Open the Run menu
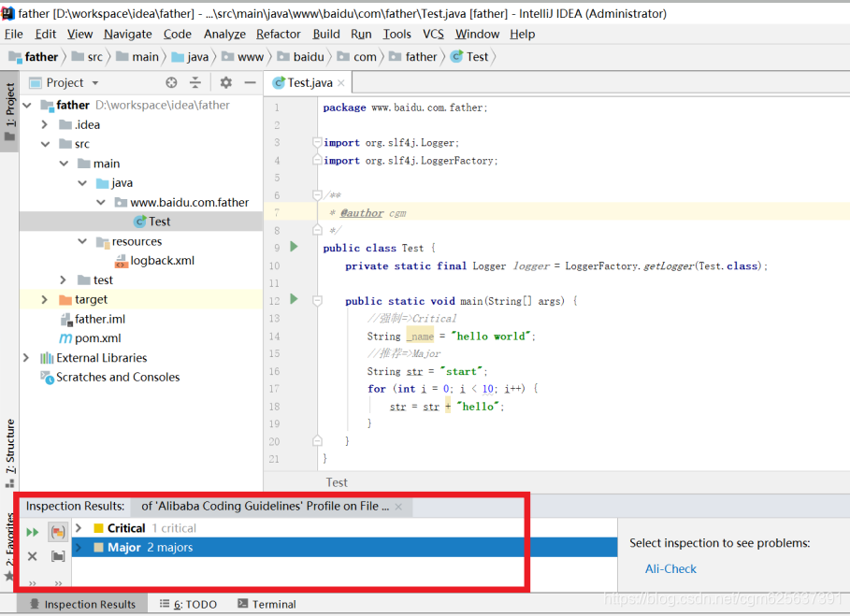Screen dimensions: 850x616 tap(361, 35)
